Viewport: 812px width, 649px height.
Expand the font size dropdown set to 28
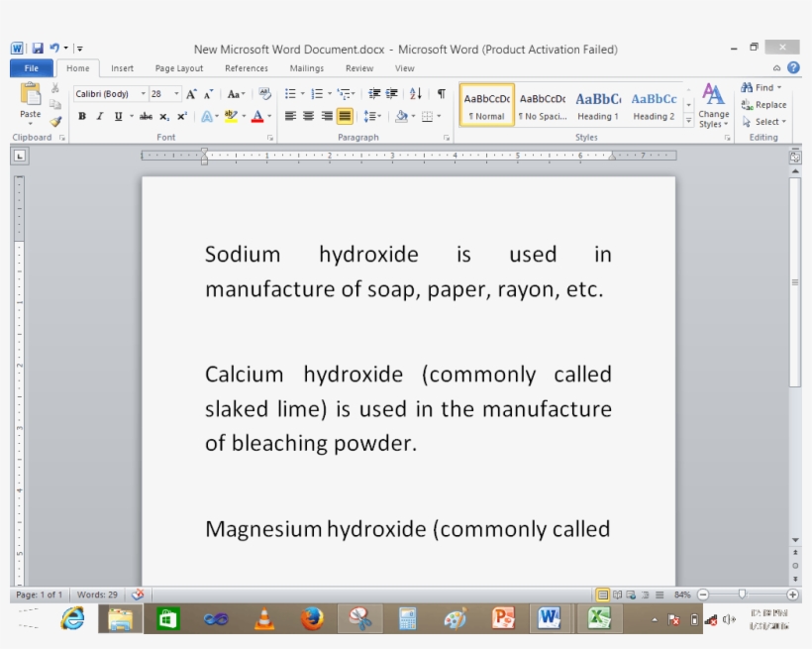point(174,93)
